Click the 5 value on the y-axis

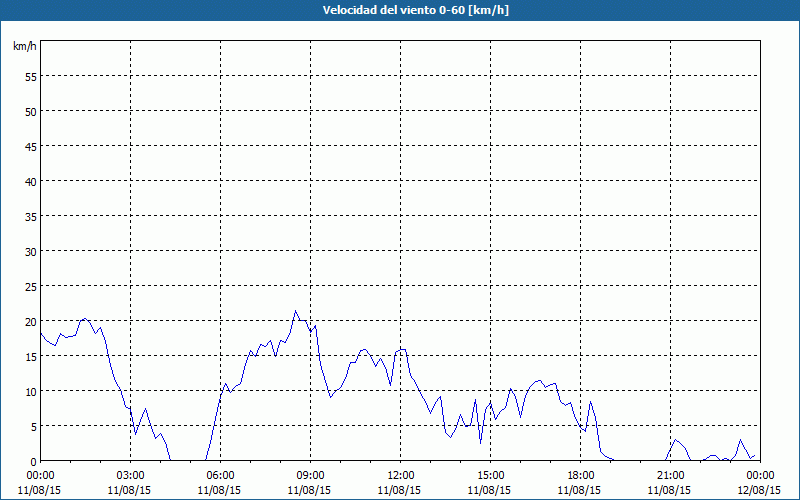[x=34, y=427]
